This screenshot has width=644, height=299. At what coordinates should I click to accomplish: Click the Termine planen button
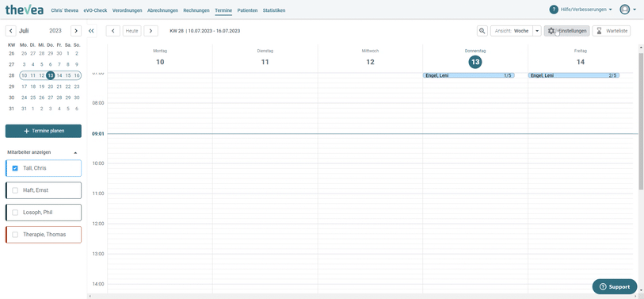tap(44, 131)
